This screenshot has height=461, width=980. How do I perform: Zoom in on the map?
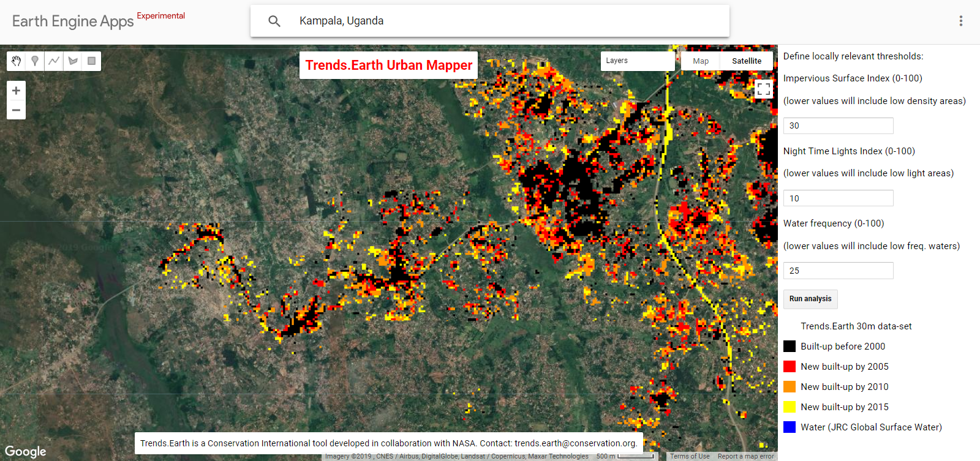pyautogui.click(x=16, y=91)
